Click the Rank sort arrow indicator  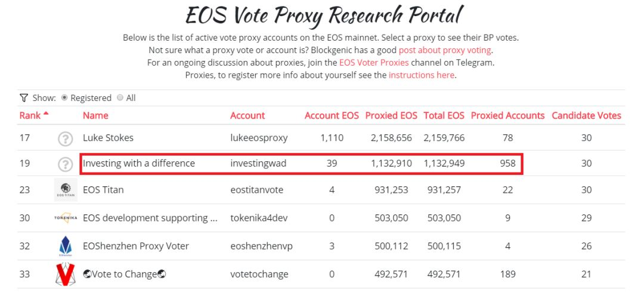45,113
